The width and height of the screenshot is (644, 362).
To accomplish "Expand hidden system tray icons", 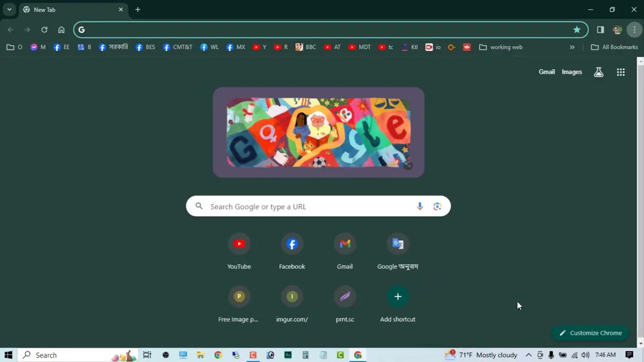I will tap(529, 355).
